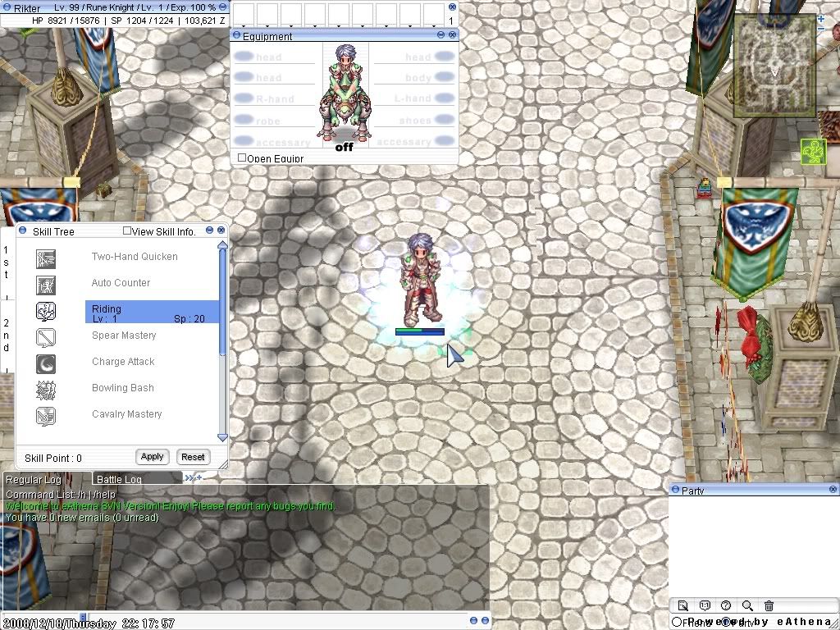The height and width of the screenshot is (630, 840).
Task: Select the Party radio button
Action: (x=725, y=622)
